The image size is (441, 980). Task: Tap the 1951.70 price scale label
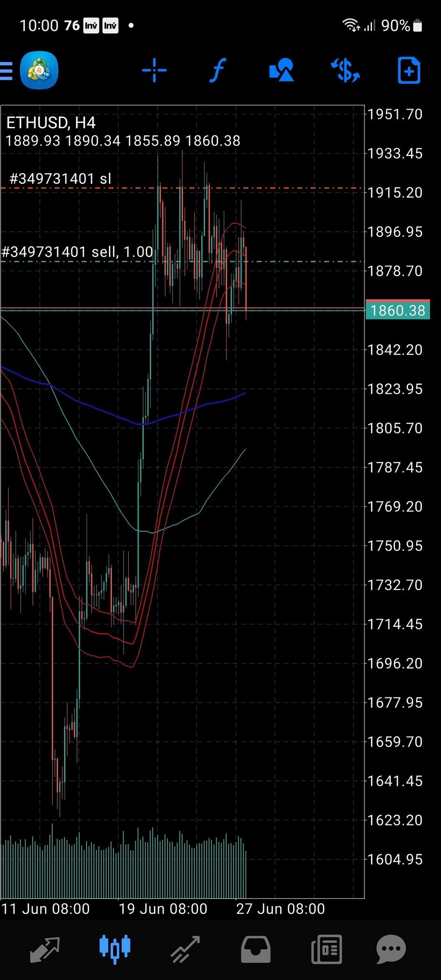click(395, 114)
